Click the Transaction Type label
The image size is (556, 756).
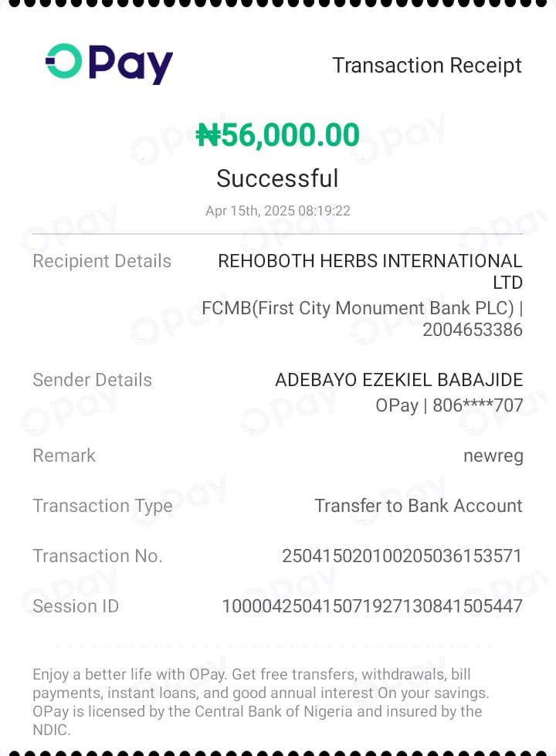(103, 506)
